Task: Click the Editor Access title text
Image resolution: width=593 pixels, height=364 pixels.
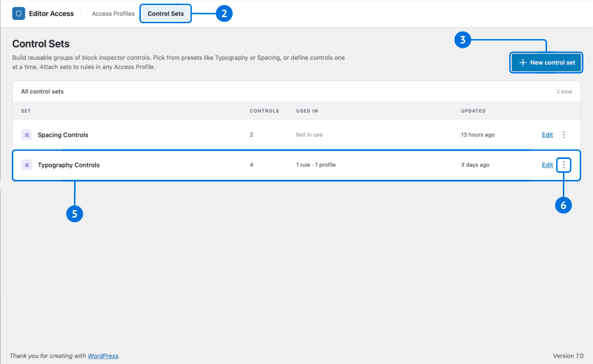Action: pos(52,14)
